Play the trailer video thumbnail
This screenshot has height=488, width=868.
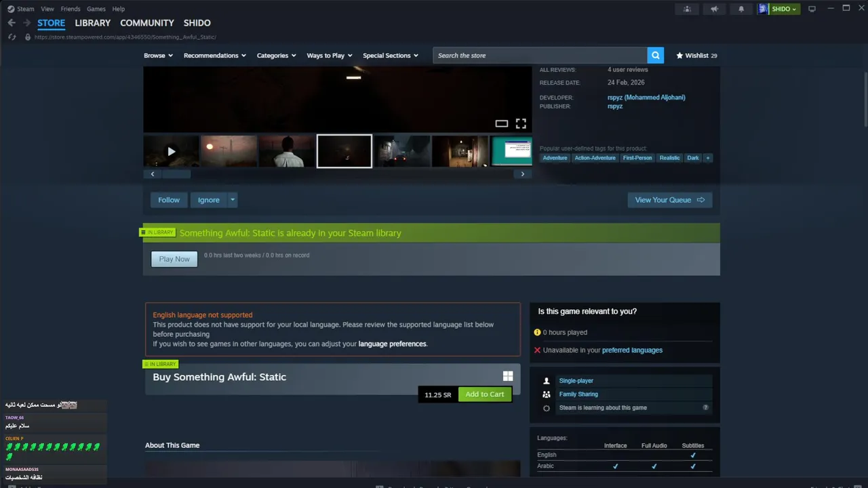[x=171, y=151]
